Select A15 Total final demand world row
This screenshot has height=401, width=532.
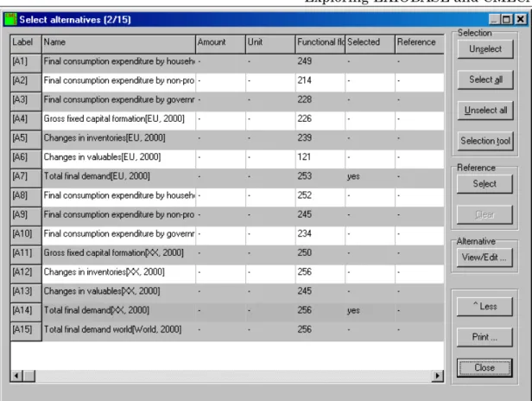pos(227,331)
